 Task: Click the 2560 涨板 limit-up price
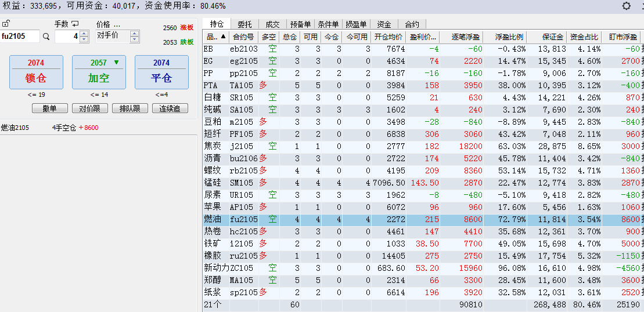tap(178, 28)
